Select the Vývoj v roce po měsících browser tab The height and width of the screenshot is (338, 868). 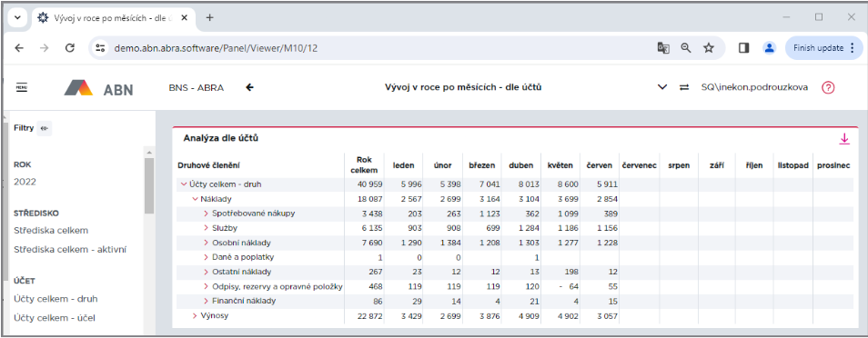point(114,17)
